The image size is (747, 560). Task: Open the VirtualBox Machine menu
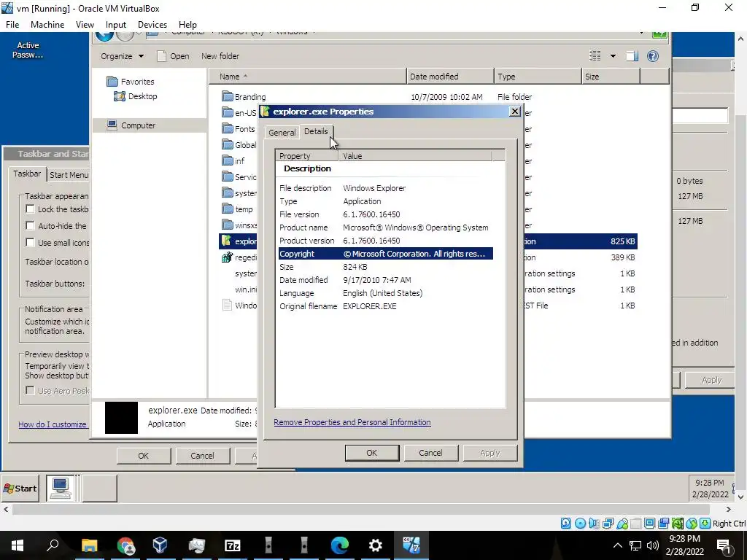pos(47,25)
